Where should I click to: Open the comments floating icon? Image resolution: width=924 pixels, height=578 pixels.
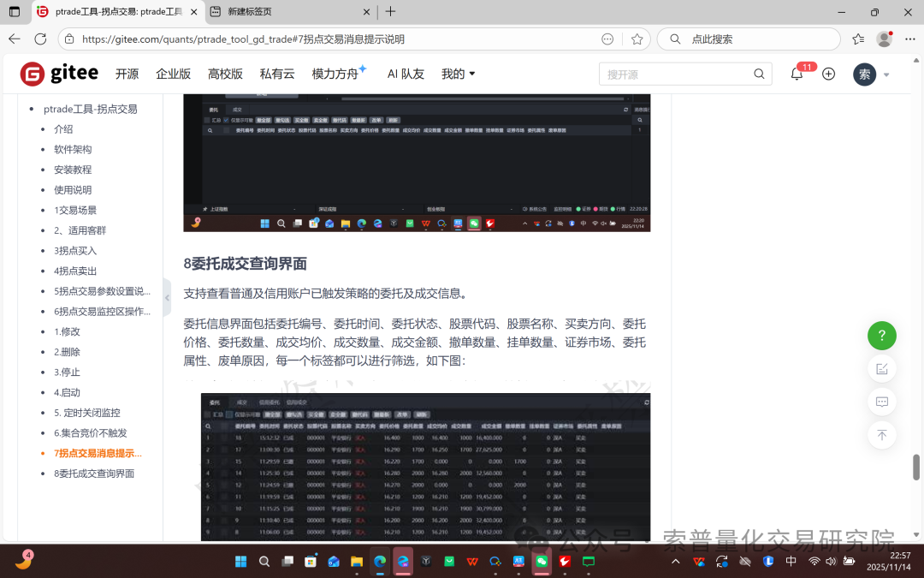[x=882, y=402]
